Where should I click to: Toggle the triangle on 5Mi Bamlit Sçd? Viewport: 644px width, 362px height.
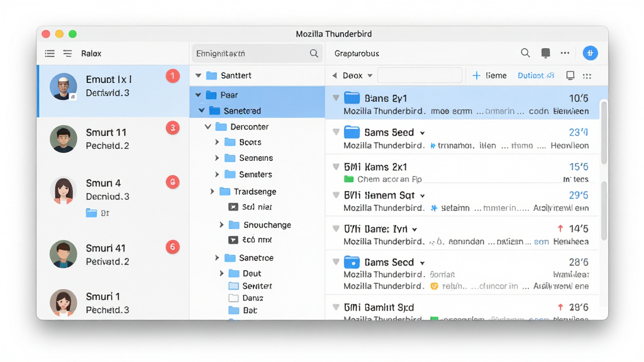[x=336, y=307]
